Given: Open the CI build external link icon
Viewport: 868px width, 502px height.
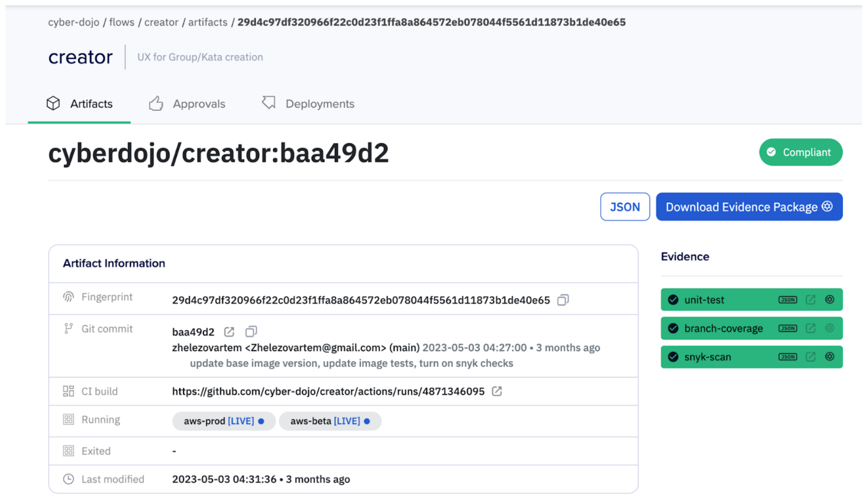Looking at the screenshot, I should pyautogui.click(x=497, y=391).
